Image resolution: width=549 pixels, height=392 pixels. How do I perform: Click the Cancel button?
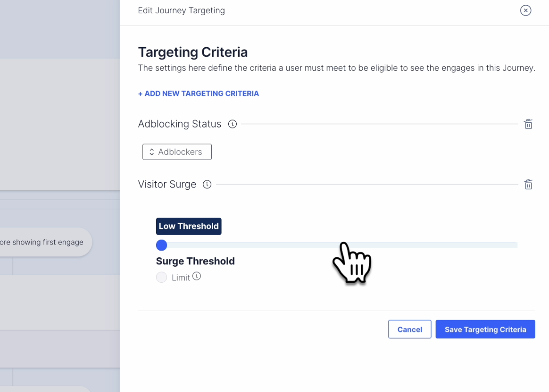pyautogui.click(x=410, y=329)
